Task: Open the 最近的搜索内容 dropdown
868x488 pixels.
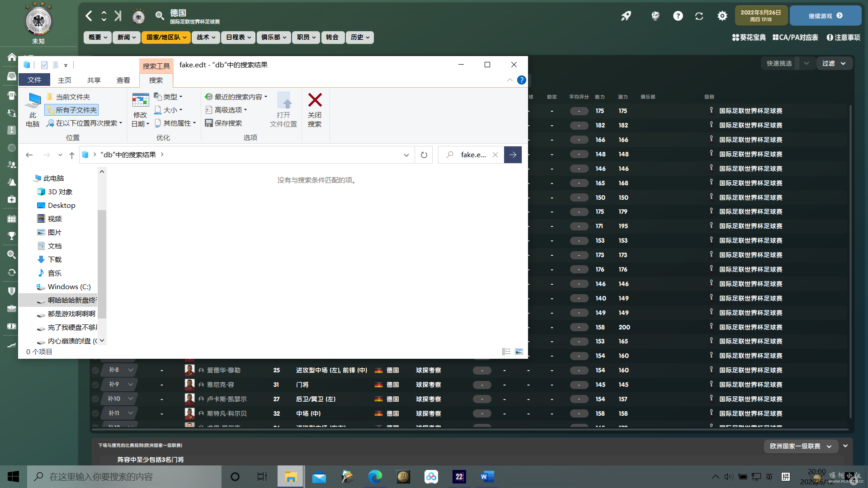Action: [x=236, y=97]
